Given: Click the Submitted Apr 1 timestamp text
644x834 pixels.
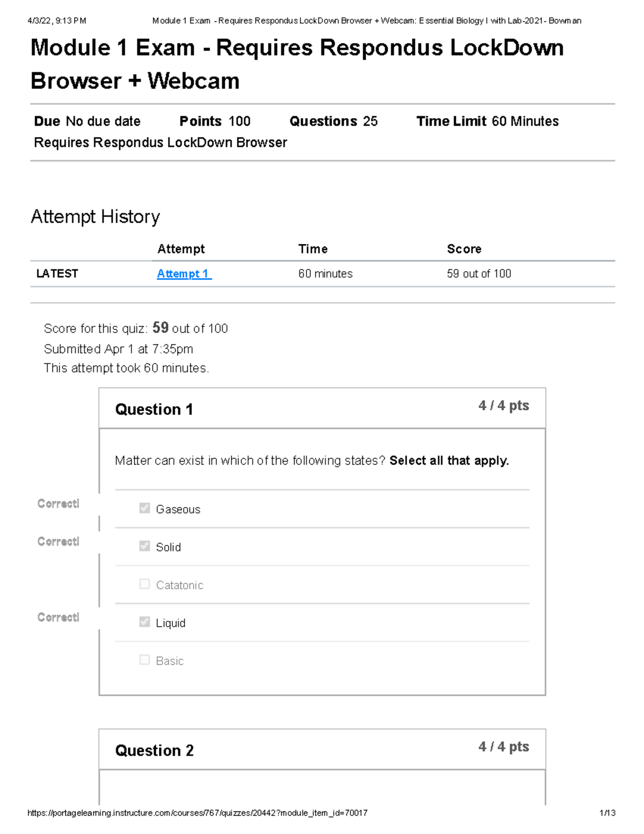Looking at the screenshot, I should click(x=118, y=349).
